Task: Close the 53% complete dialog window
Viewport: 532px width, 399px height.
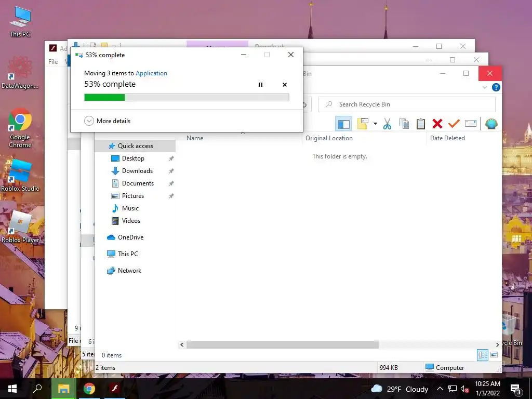Action: [291, 55]
